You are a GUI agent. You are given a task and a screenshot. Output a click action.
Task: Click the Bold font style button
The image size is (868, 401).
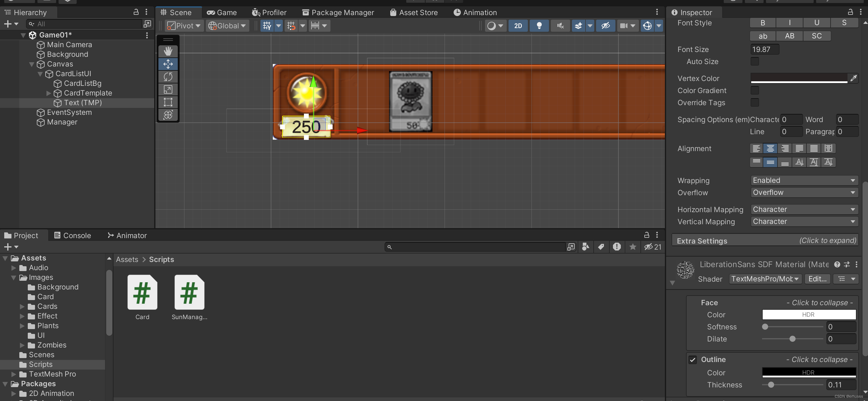[763, 23]
